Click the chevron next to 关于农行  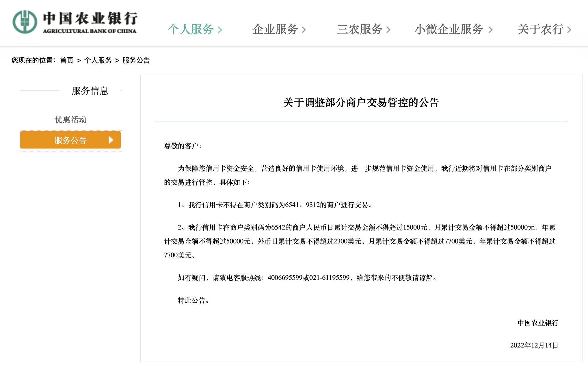point(569,30)
